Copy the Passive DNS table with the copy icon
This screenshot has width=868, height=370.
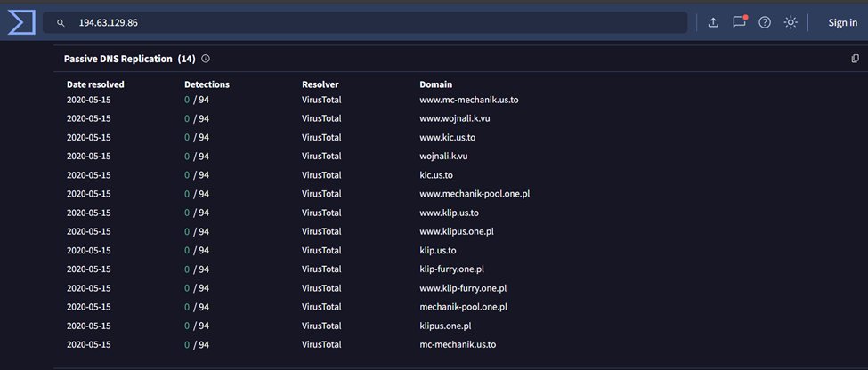856,59
